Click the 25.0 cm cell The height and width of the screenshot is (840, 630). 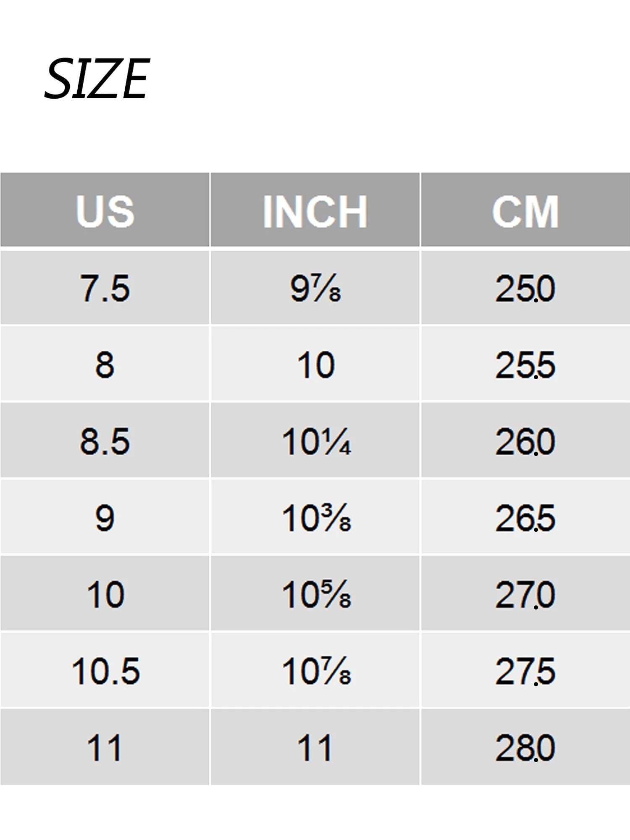pos(525,288)
